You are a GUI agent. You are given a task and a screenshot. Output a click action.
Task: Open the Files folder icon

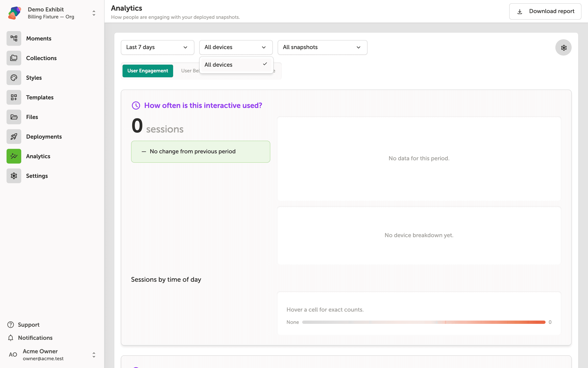point(14,117)
